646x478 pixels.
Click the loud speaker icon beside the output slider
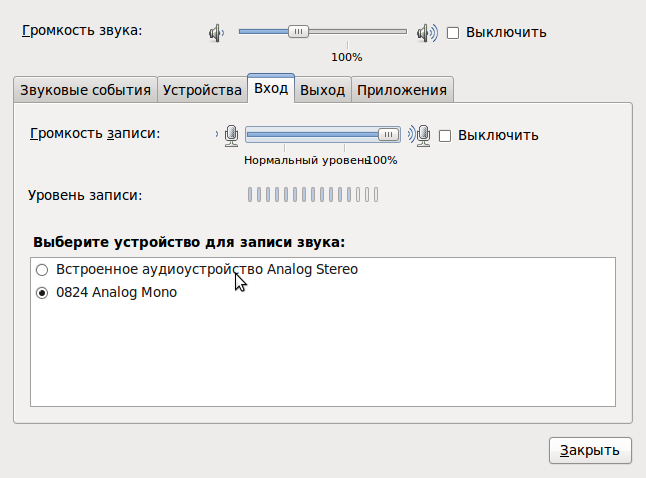pos(428,32)
